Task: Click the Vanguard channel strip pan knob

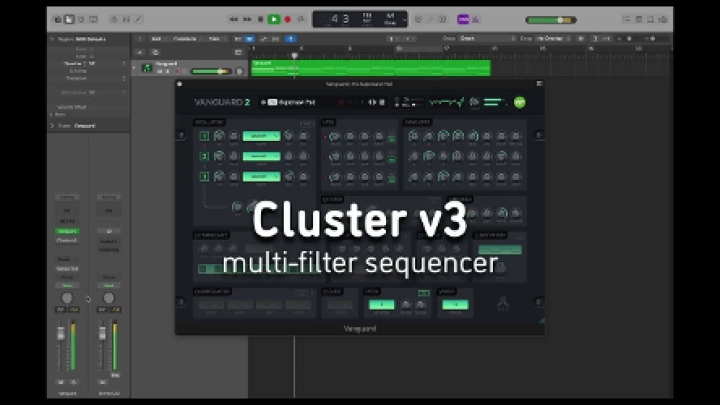Action: click(x=67, y=298)
